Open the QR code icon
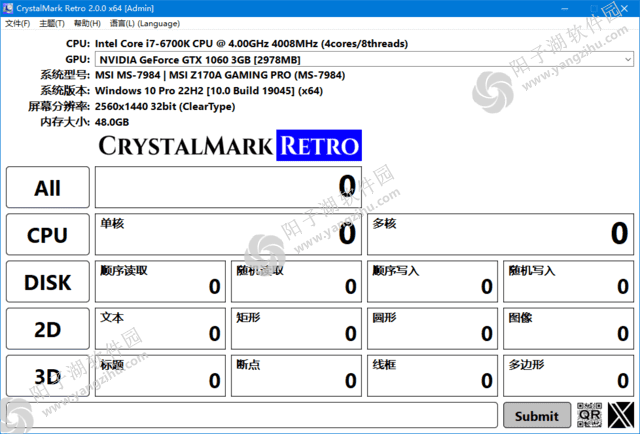The height and width of the screenshot is (434, 640). coord(589,415)
